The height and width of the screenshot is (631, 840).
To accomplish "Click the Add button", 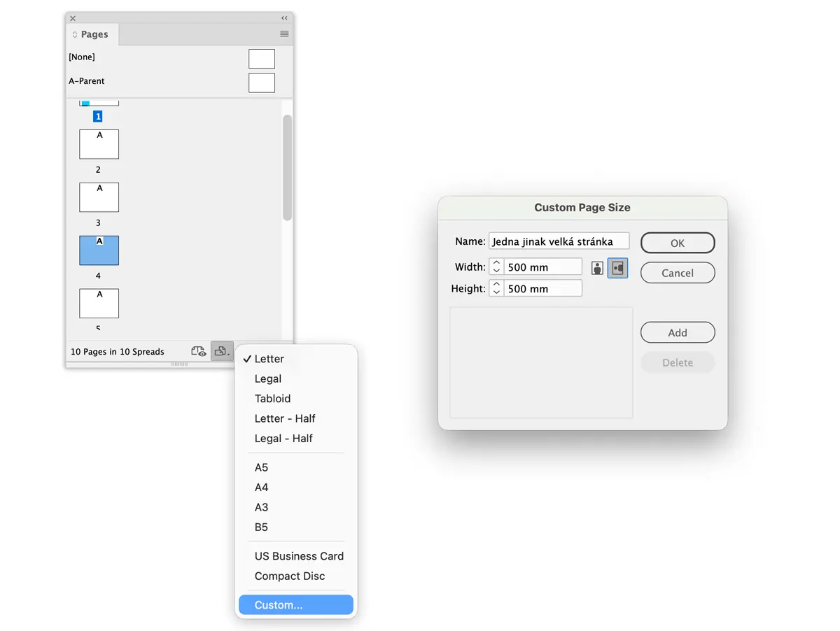I will [x=677, y=333].
